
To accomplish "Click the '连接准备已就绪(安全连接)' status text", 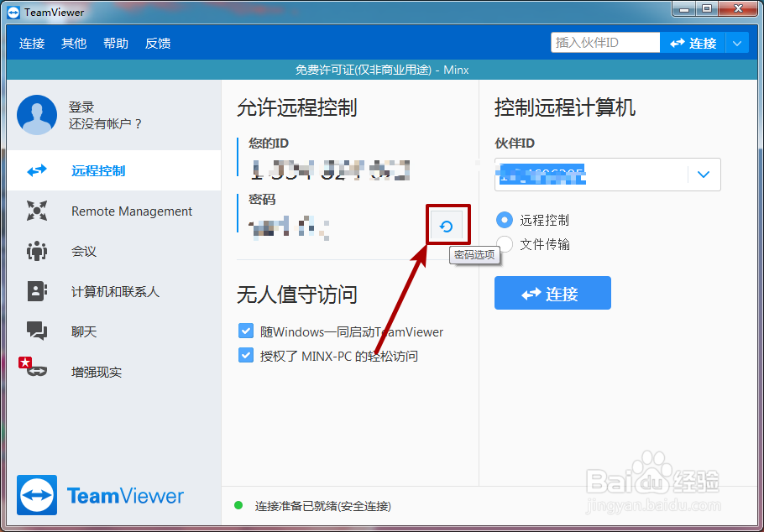I will pyautogui.click(x=322, y=506).
